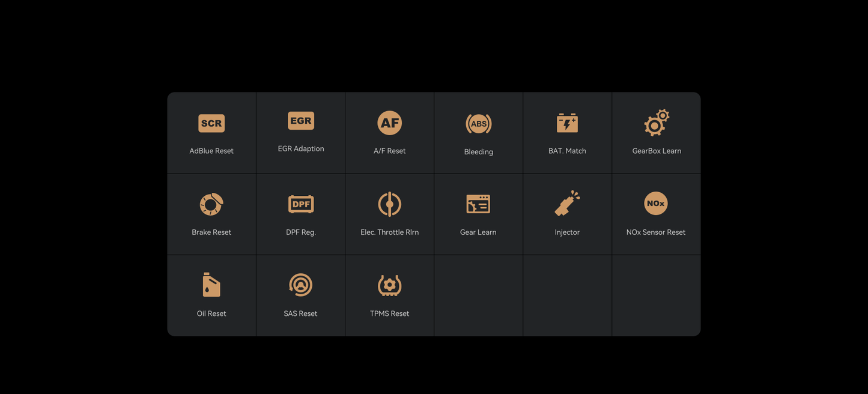This screenshot has height=394, width=868.
Task: Click the Gear Learn window icon
Action: [478, 204]
